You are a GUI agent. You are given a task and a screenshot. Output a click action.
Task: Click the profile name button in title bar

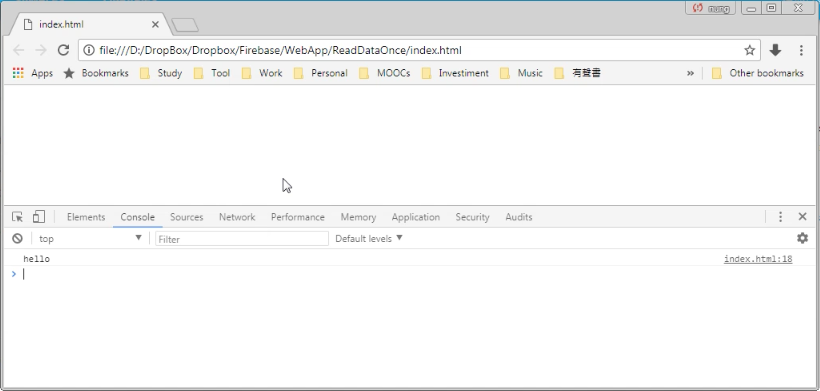click(712, 8)
